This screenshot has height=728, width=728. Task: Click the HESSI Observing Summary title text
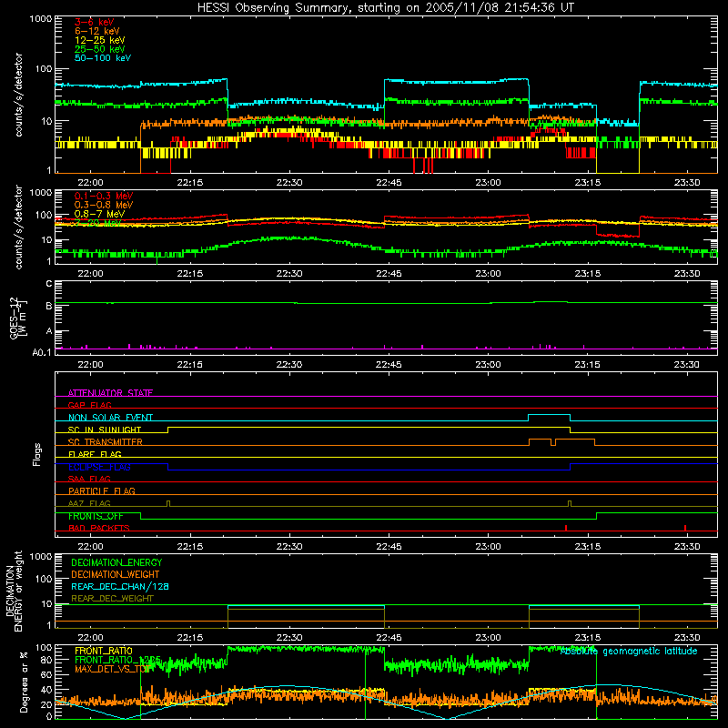385,8
